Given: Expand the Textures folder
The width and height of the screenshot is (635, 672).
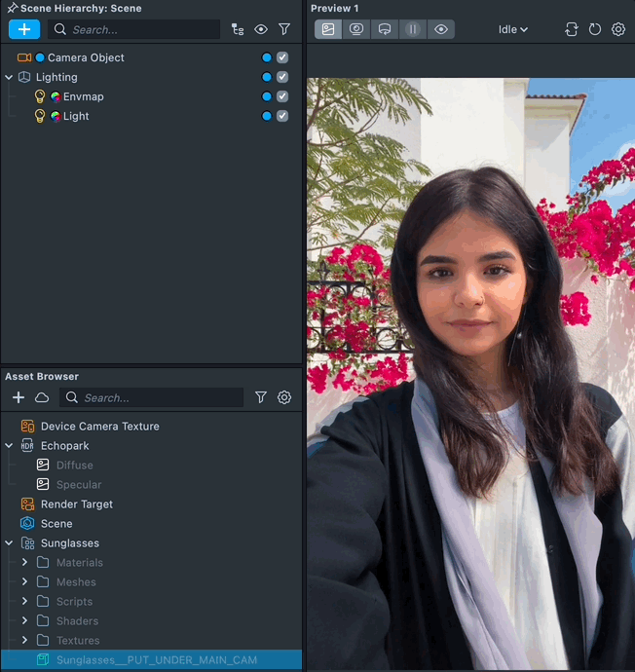Looking at the screenshot, I should point(24,640).
